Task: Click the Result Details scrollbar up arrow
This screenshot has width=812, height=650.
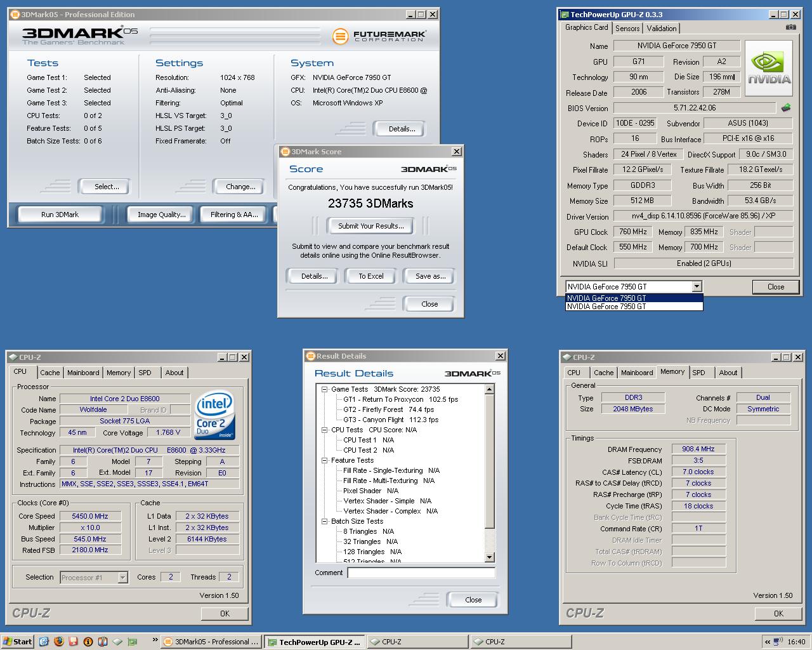Action: tap(489, 388)
